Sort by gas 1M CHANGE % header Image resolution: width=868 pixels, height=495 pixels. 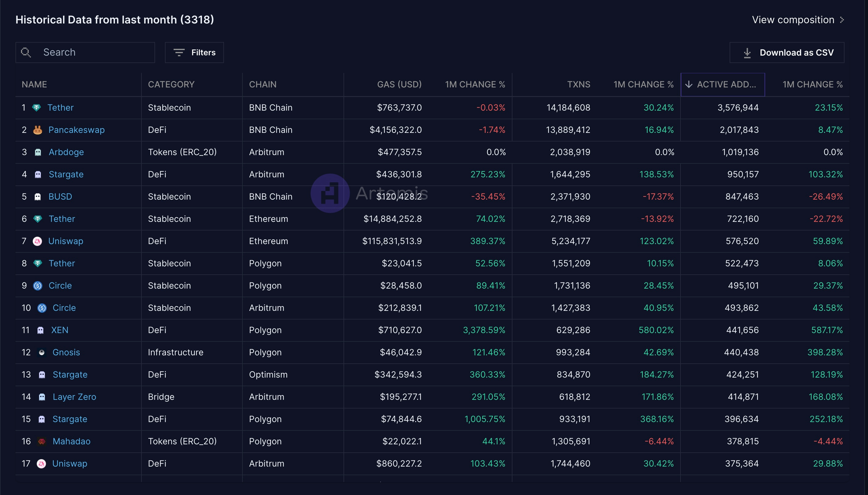point(475,84)
